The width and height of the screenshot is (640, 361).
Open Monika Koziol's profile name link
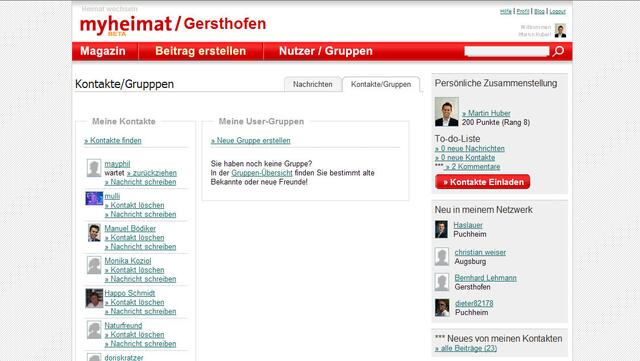click(x=128, y=261)
